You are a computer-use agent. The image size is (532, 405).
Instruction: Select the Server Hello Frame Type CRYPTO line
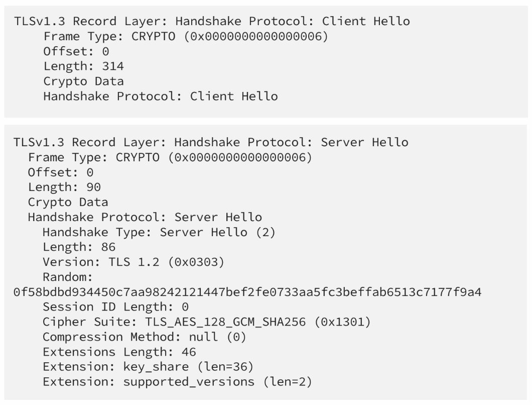pyautogui.click(x=170, y=157)
